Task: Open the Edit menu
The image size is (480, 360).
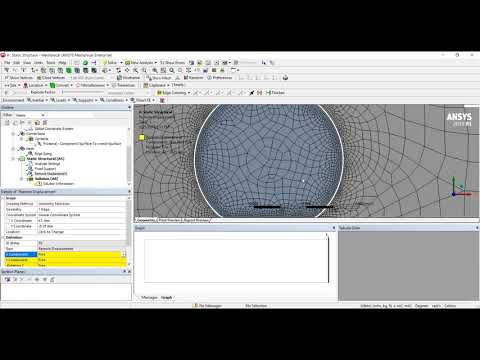Action: point(17,63)
